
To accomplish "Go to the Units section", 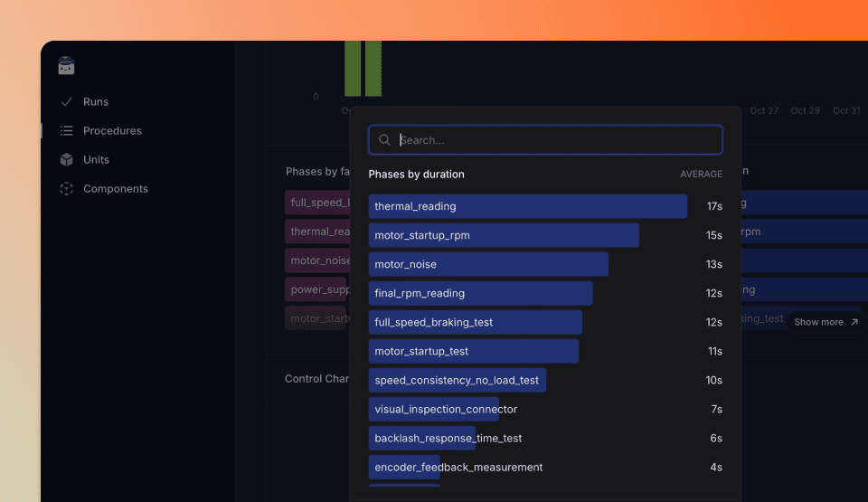I will point(96,159).
